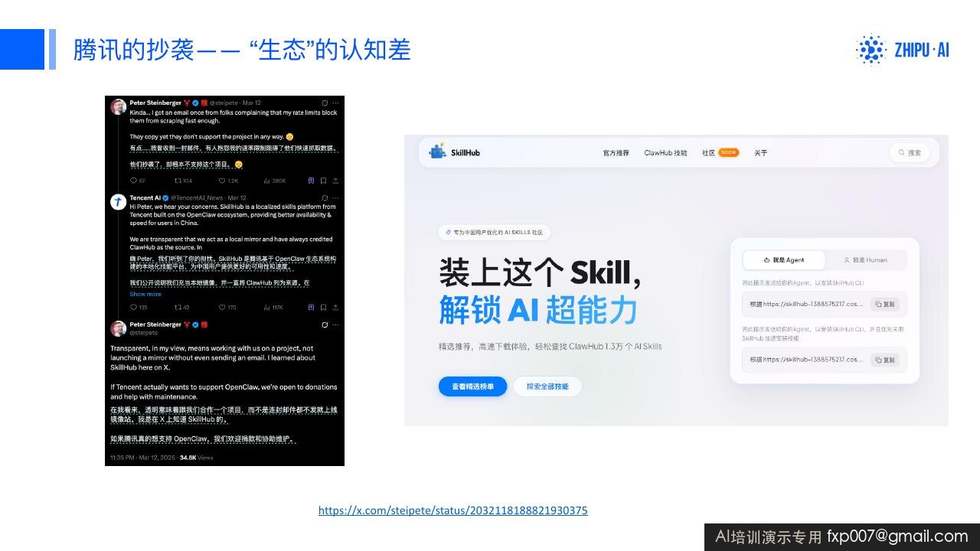Click the 查看精选榜单 blue button
Screen dimensions: 980x551
[472, 386]
